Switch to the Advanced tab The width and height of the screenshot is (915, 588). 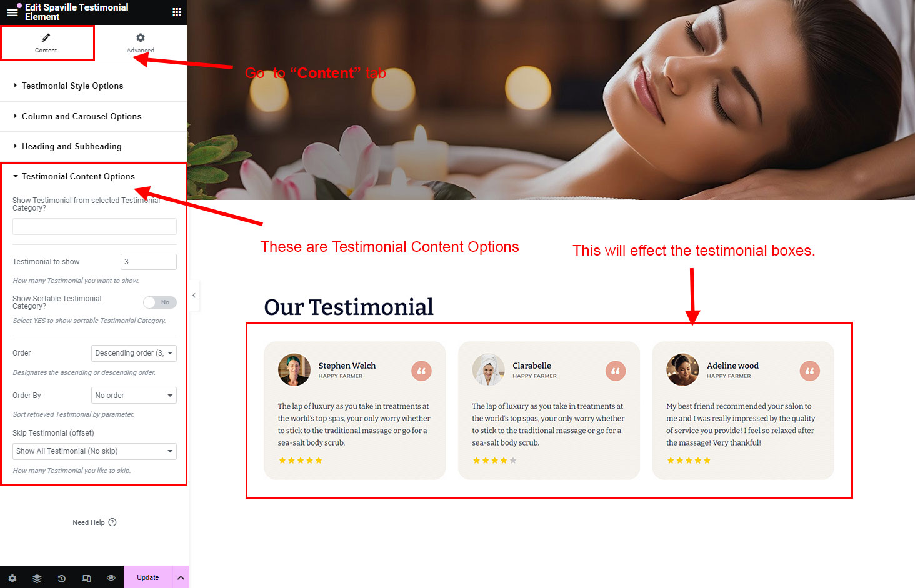(141, 42)
